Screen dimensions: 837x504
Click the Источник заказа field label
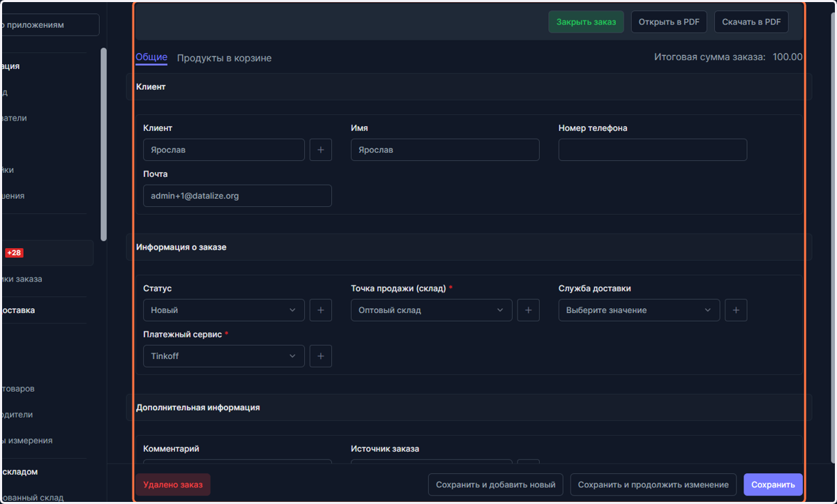coord(385,449)
